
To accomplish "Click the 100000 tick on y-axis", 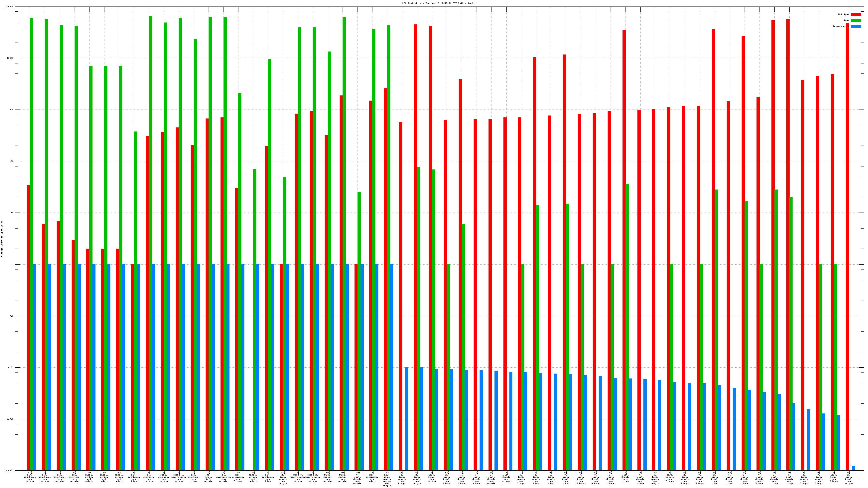I will click(10, 7).
